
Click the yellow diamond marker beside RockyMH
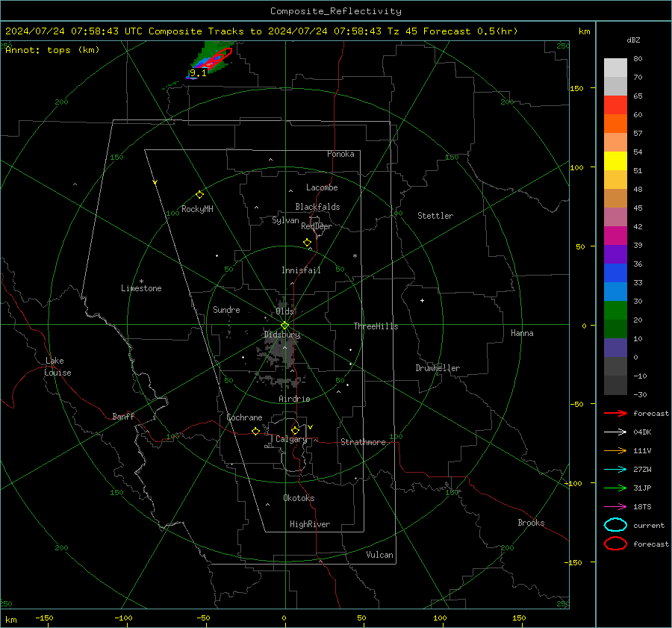tap(199, 195)
